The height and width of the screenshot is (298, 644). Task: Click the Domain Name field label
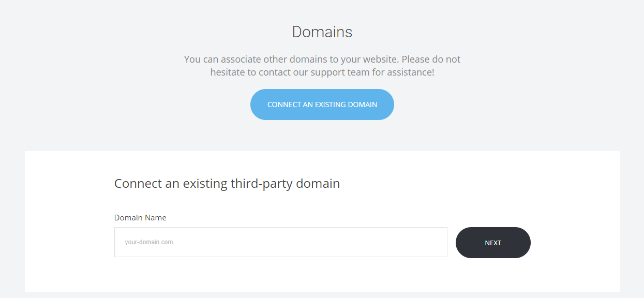pyautogui.click(x=140, y=217)
